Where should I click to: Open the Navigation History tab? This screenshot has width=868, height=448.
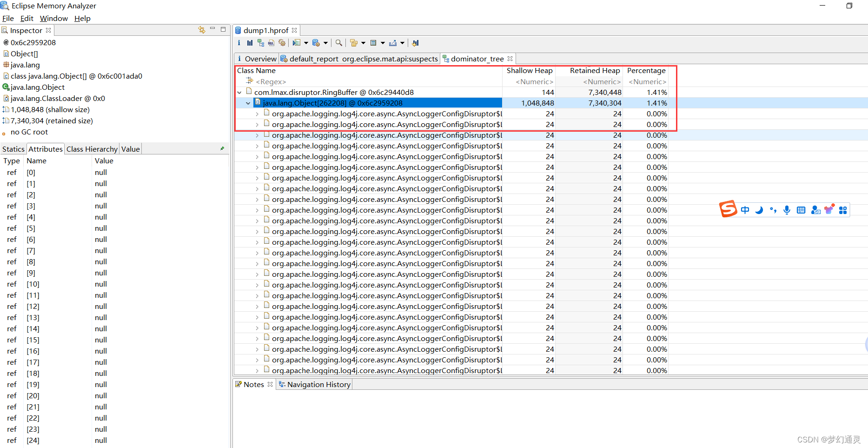314,384
